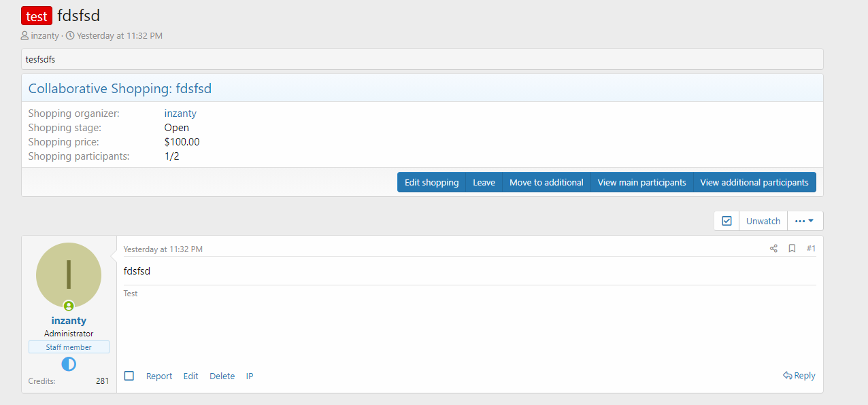View the post's IP information
Viewport: 868px width, 405px height.
[250, 376]
